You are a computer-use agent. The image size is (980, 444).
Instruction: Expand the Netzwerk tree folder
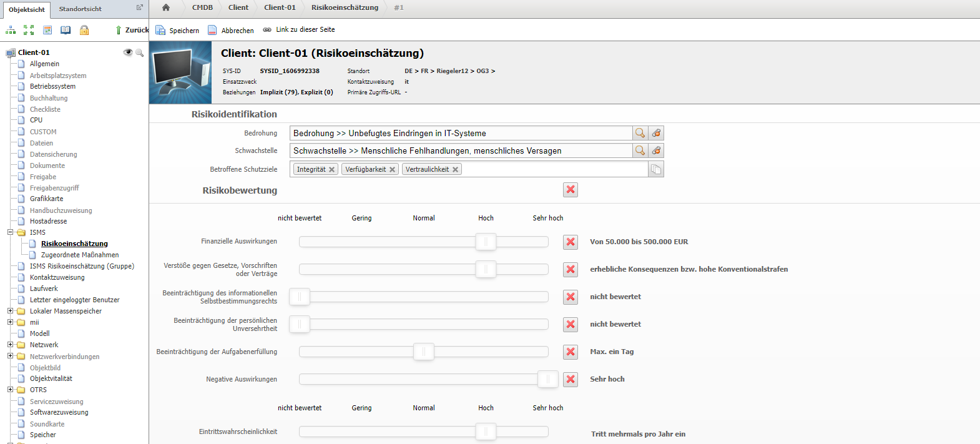tap(11, 345)
